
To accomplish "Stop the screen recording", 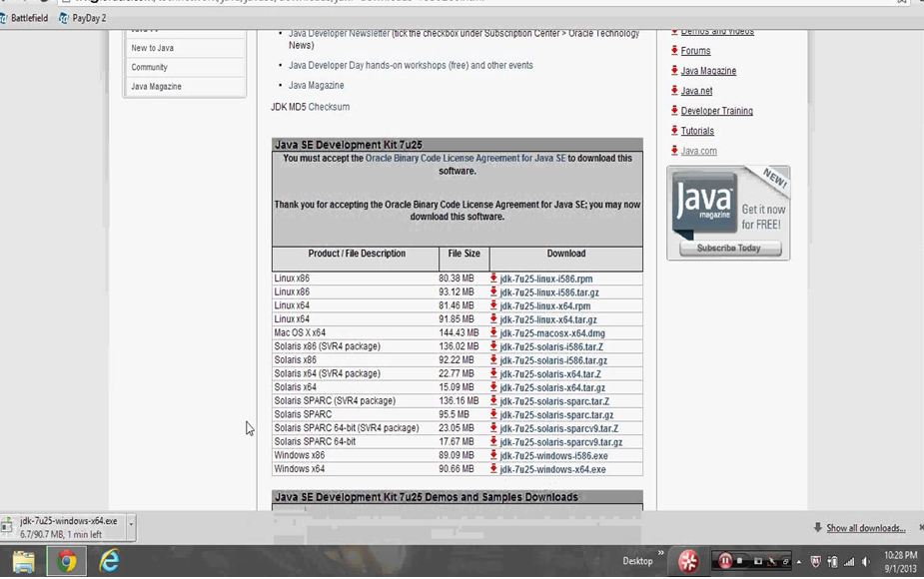I will point(740,561).
